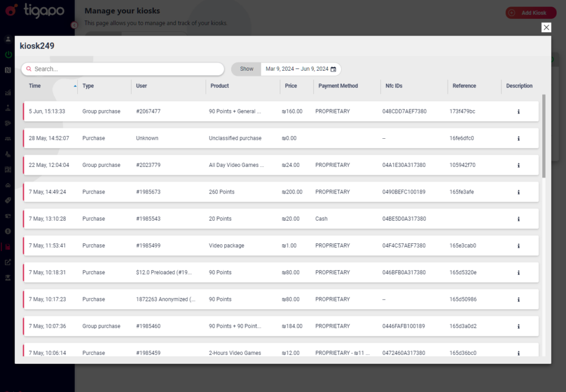
Task: Open the NFC section from the sidebar
Action: click(x=7, y=69)
